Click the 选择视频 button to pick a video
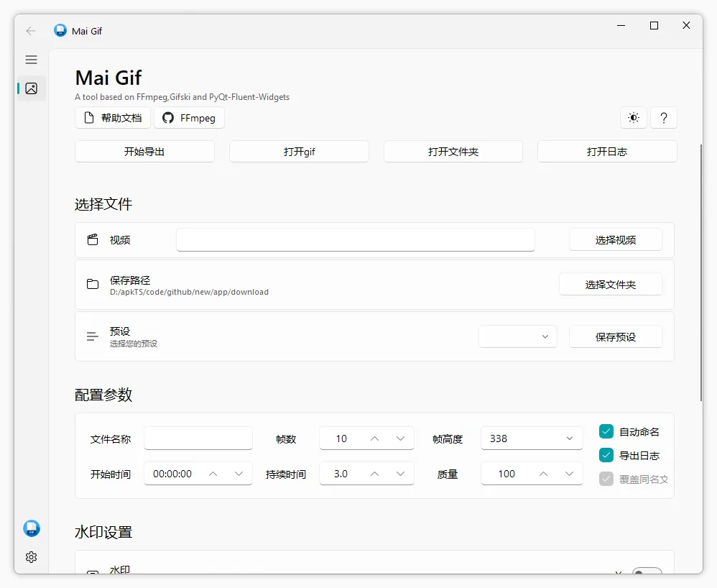This screenshot has height=588, width=717. tap(615, 239)
